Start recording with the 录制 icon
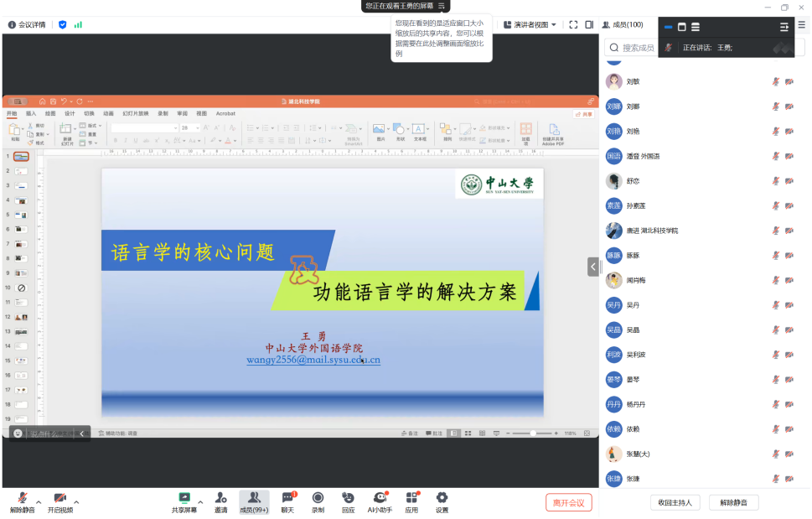The width and height of the screenshot is (812, 519). click(317, 501)
